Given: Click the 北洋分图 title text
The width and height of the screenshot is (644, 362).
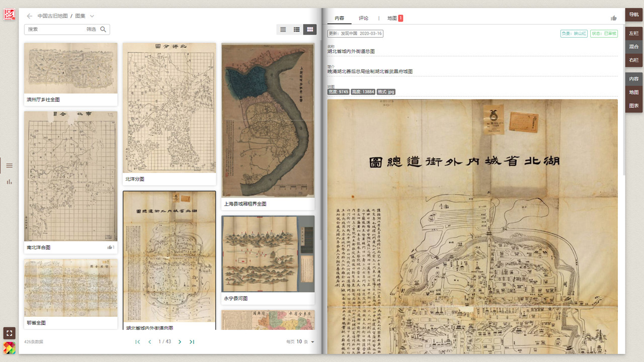Looking at the screenshot, I should (x=135, y=179).
